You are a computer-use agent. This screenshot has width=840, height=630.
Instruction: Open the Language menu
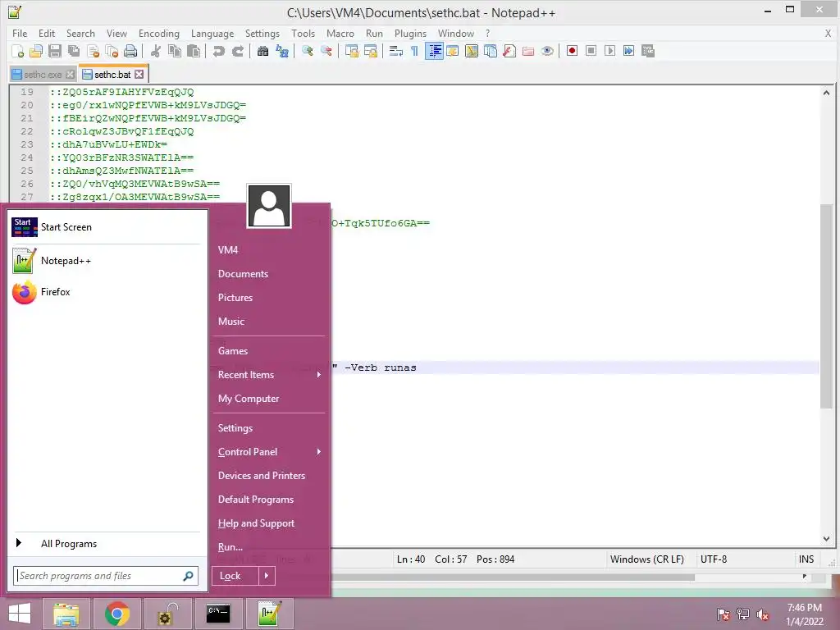pyautogui.click(x=212, y=33)
